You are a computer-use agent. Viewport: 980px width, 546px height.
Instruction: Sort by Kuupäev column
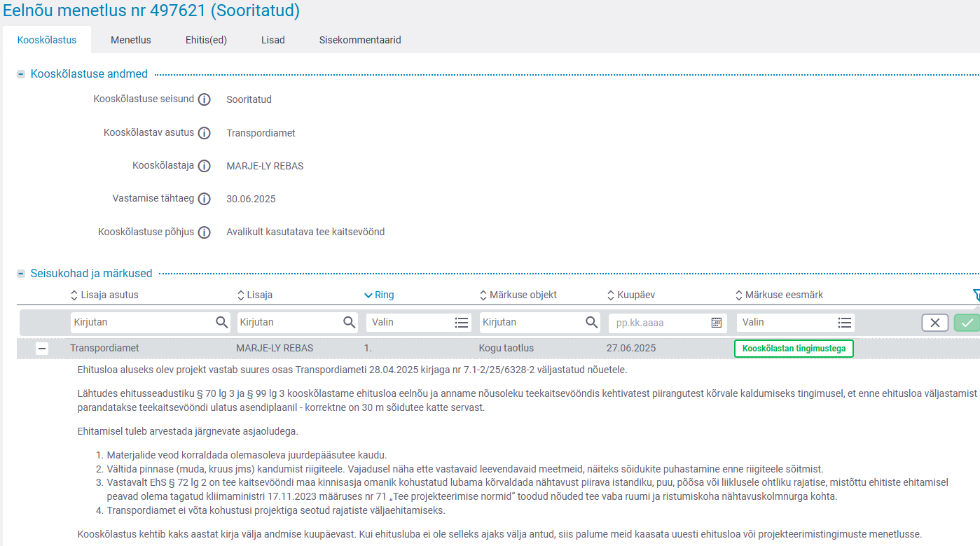[630, 295]
